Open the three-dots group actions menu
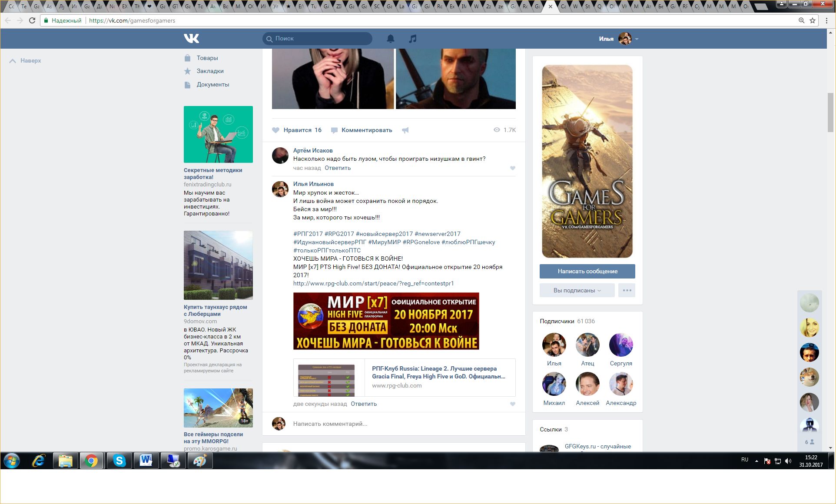Screen dimensions: 836x504 click(x=627, y=290)
